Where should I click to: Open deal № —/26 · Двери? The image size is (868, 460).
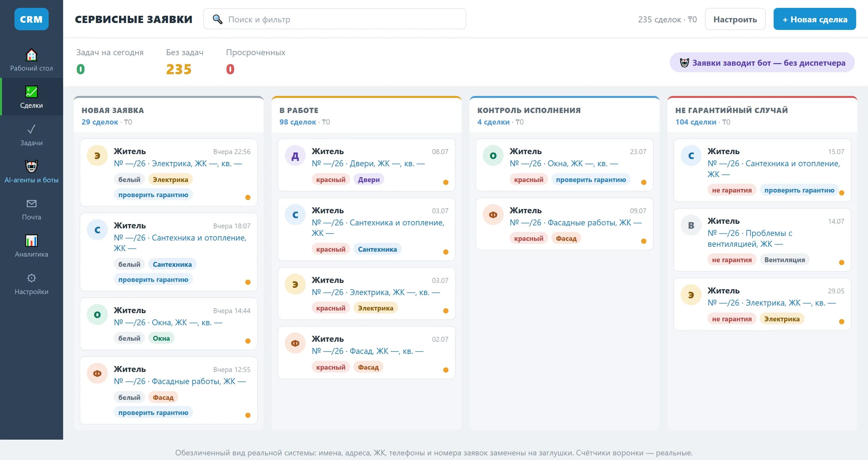click(x=368, y=164)
